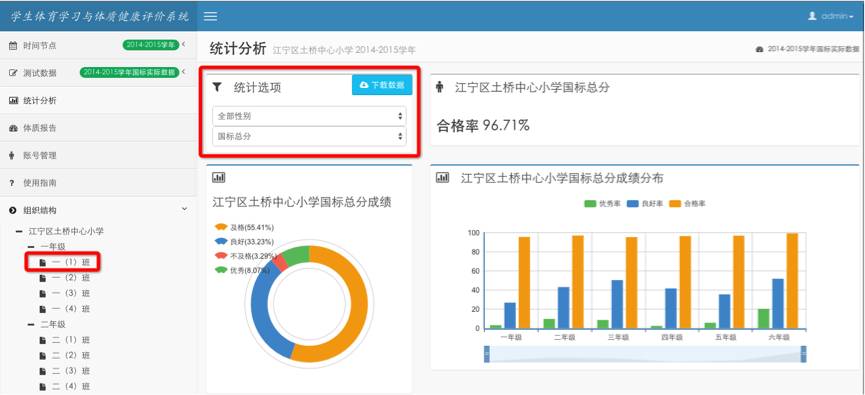Open the admin user menu
865x395 pixels.
pos(830,17)
